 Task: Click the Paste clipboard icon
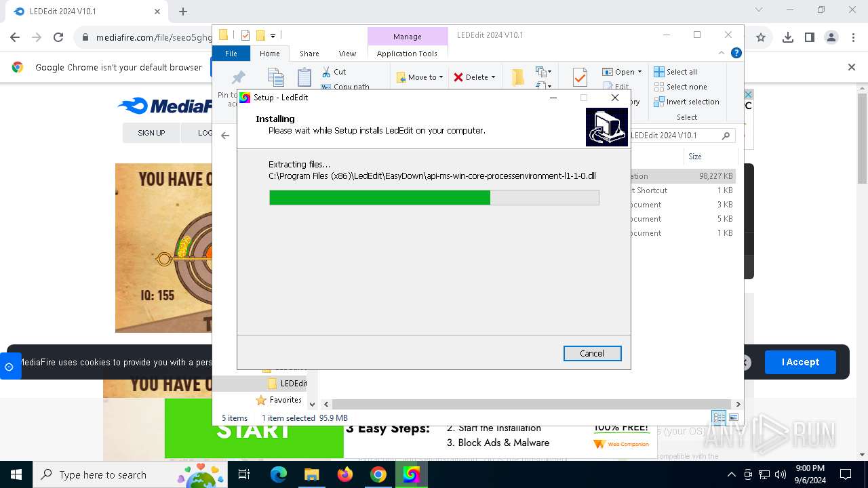click(x=304, y=77)
